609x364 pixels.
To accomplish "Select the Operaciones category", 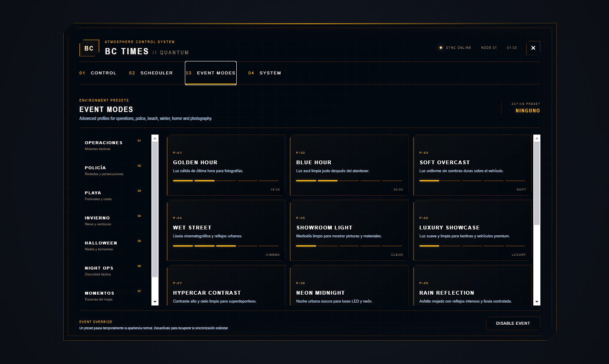I will 113,145.
